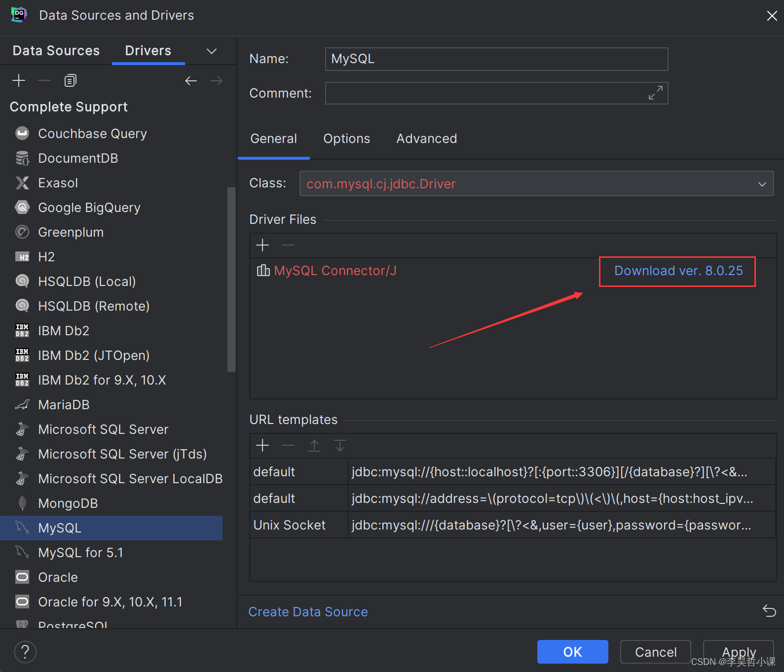Select H2 driver

[112, 257]
